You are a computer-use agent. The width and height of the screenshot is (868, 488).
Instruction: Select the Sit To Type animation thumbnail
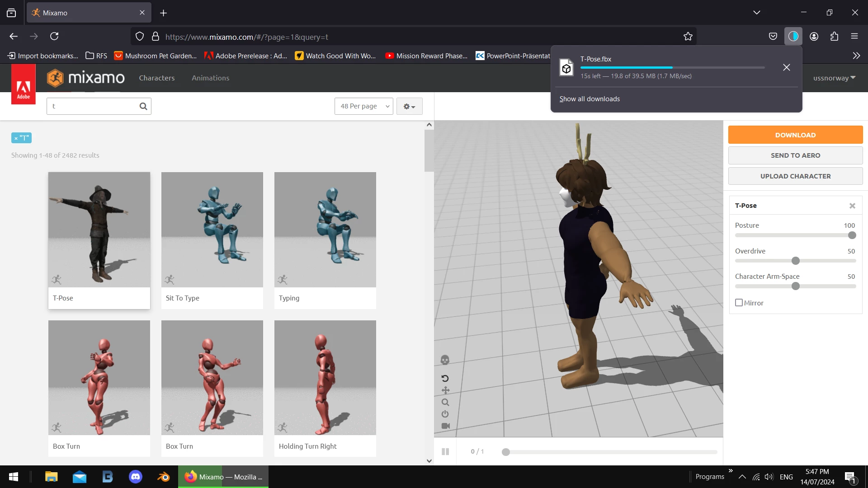point(212,230)
